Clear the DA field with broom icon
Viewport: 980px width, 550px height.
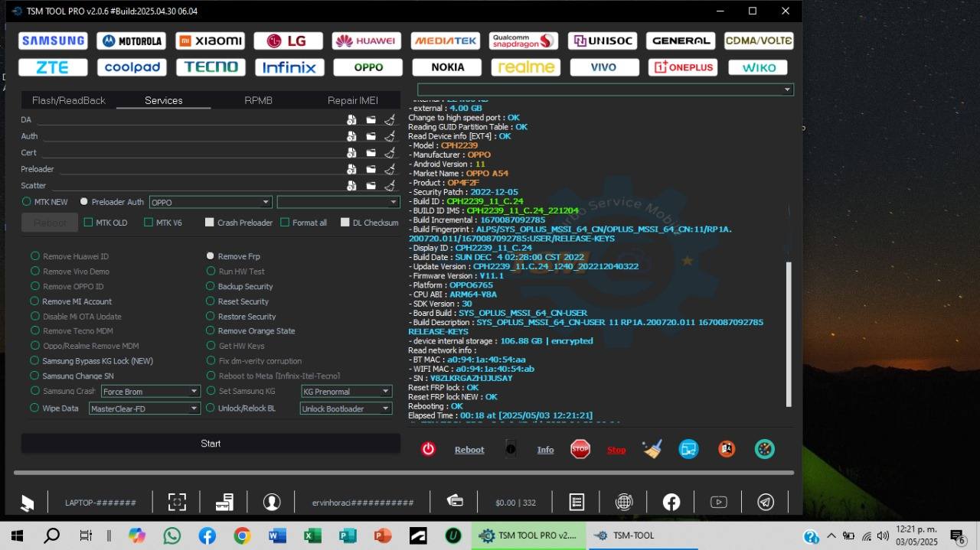point(390,120)
